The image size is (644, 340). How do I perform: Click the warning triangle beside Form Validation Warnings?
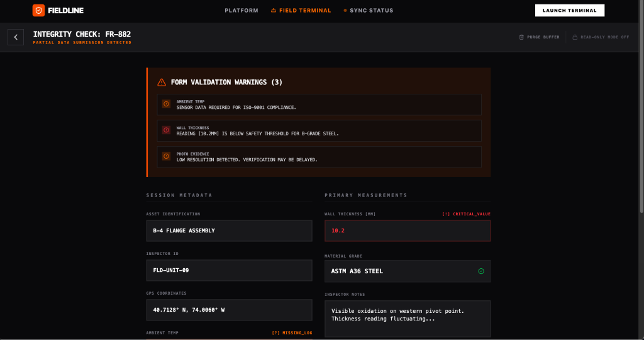click(x=162, y=82)
